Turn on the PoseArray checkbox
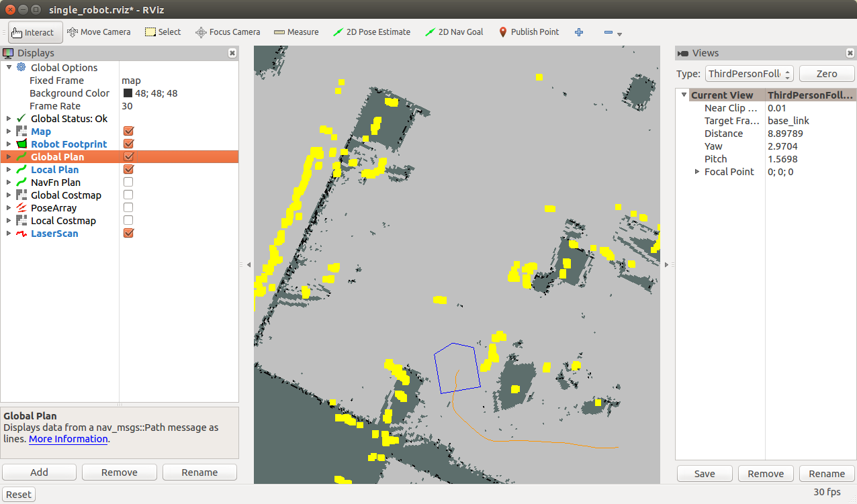Viewport: 857px width, 504px height. (x=128, y=208)
